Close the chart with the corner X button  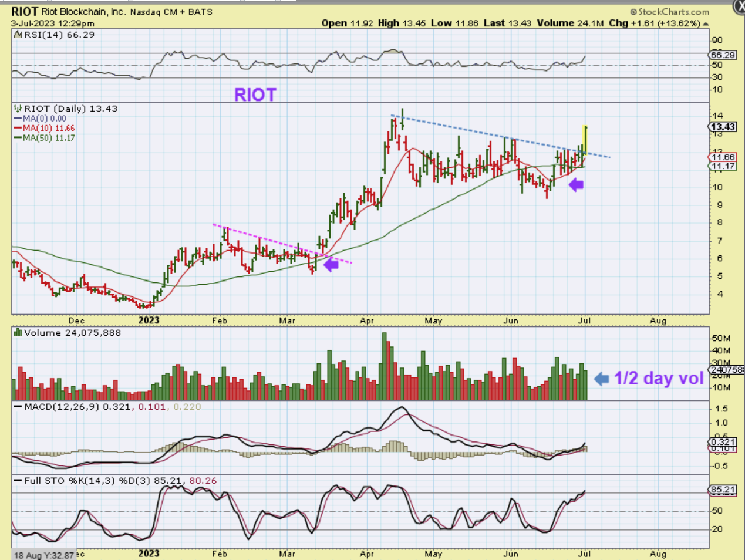click(x=740, y=6)
